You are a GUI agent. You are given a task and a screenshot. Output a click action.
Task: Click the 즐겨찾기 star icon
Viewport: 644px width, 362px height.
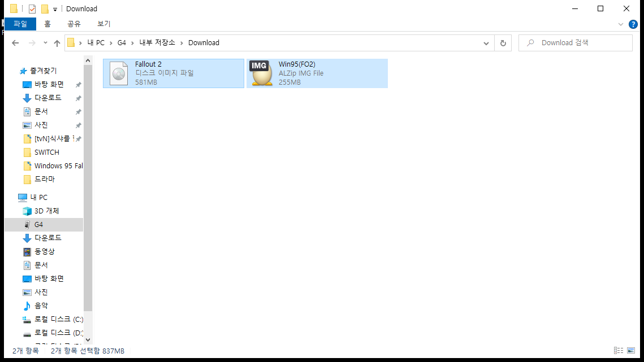(23, 71)
